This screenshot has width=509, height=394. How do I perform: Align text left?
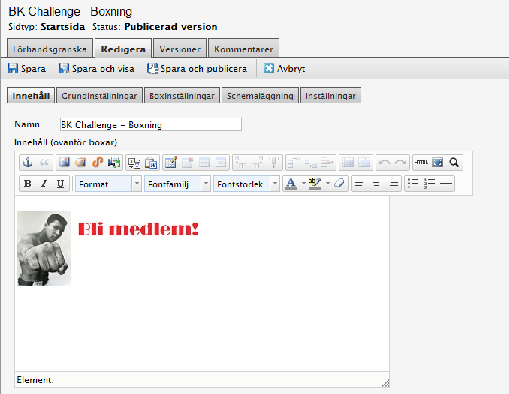(x=359, y=184)
